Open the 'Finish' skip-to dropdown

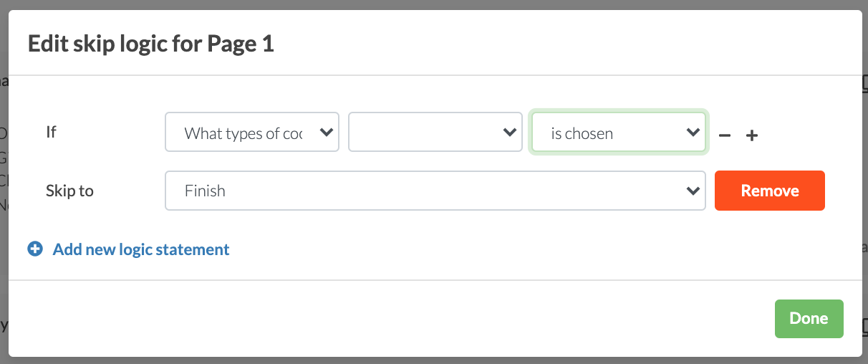(x=435, y=191)
